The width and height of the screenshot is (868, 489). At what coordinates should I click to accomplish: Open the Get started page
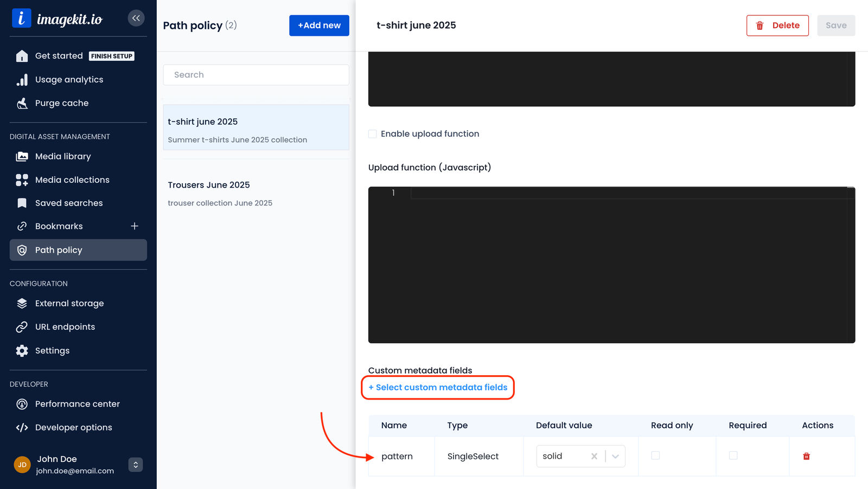coord(59,56)
